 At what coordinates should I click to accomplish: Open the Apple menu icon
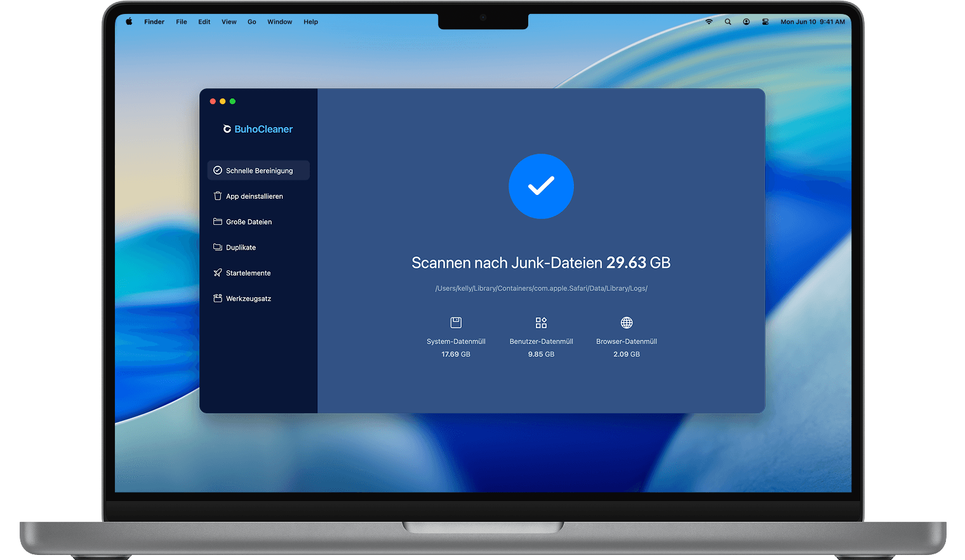click(129, 22)
